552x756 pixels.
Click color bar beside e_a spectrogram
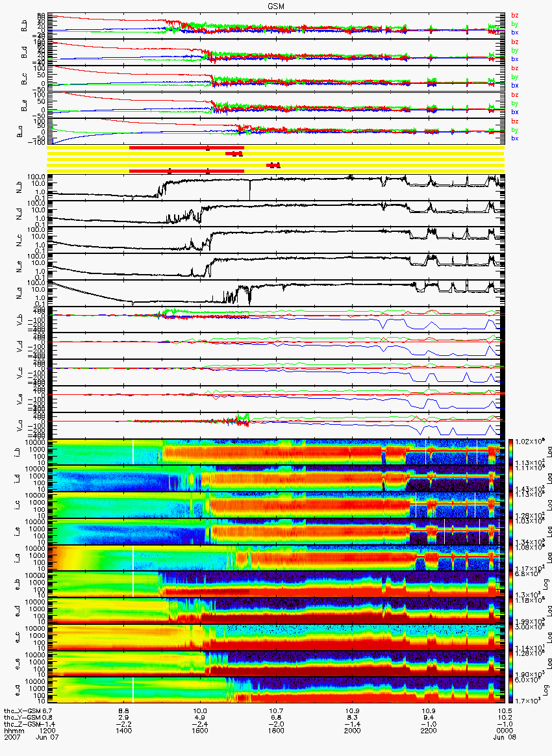click(510, 690)
